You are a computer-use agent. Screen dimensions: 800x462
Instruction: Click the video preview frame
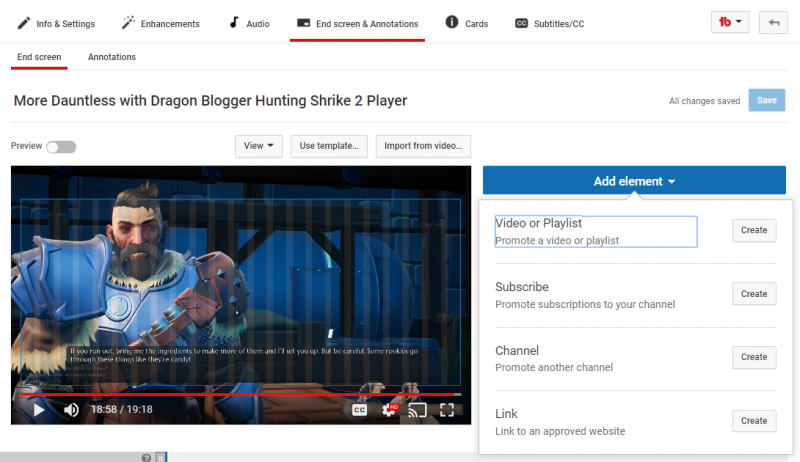tap(241, 295)
